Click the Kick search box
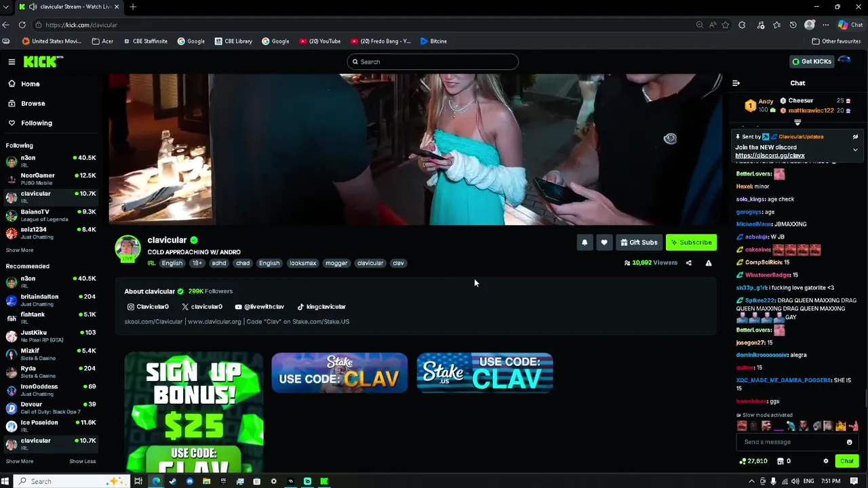This screenshot has width=868, height=488. (x=433, y=62)
